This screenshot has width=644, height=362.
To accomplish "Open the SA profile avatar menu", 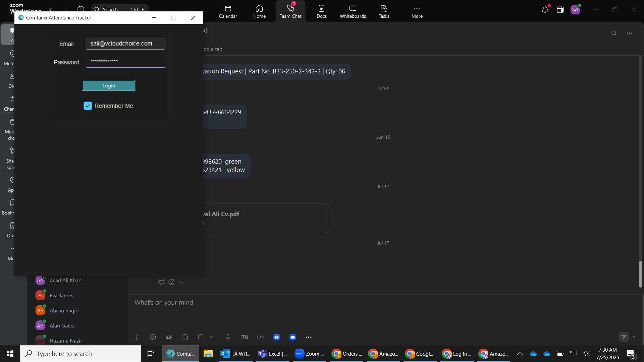I will pyautogui.click(x=576, y=10).
